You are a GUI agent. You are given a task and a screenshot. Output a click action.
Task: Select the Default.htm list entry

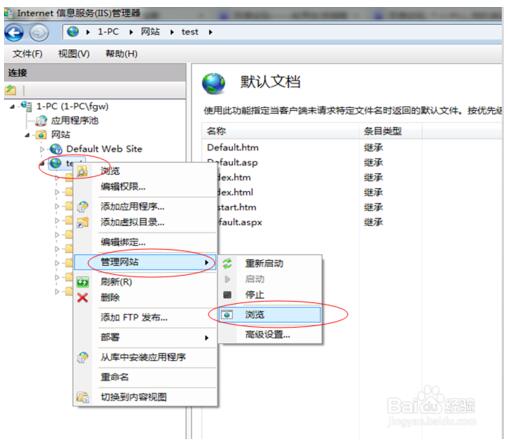(233, 147)
